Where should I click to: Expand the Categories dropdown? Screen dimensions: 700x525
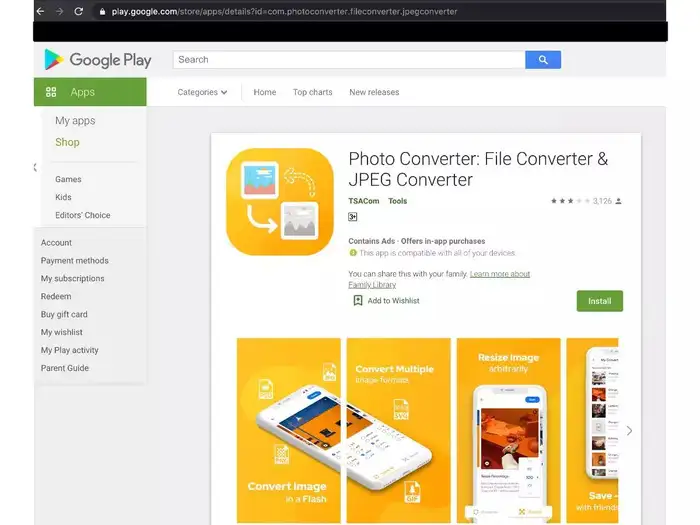[x=202, y=92]
